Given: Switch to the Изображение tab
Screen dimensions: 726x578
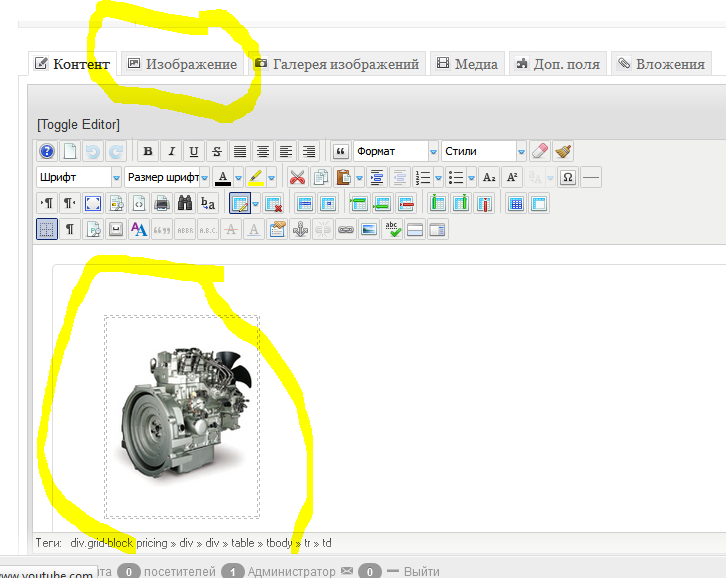Looking at the screenshot, I should coord(182,63).
